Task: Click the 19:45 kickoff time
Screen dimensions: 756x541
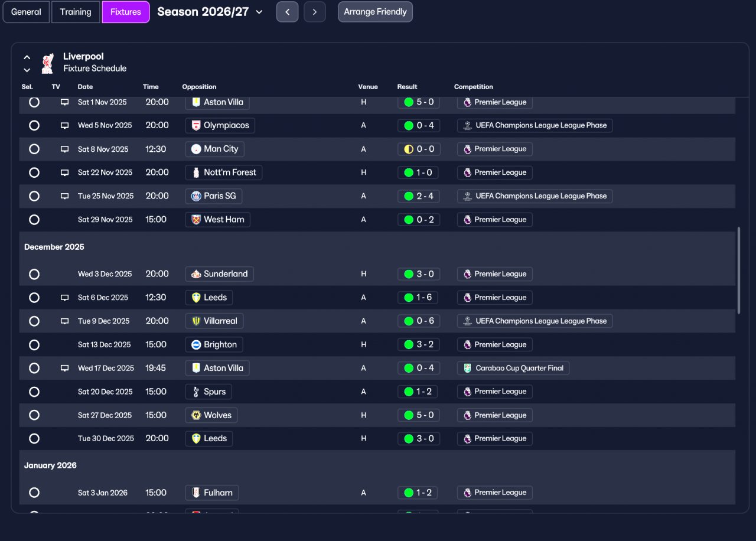Action: [156, 368]
